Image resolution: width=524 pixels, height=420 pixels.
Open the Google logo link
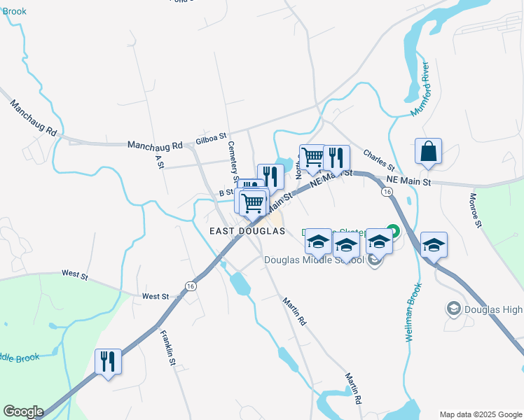(x=23, y=412)
